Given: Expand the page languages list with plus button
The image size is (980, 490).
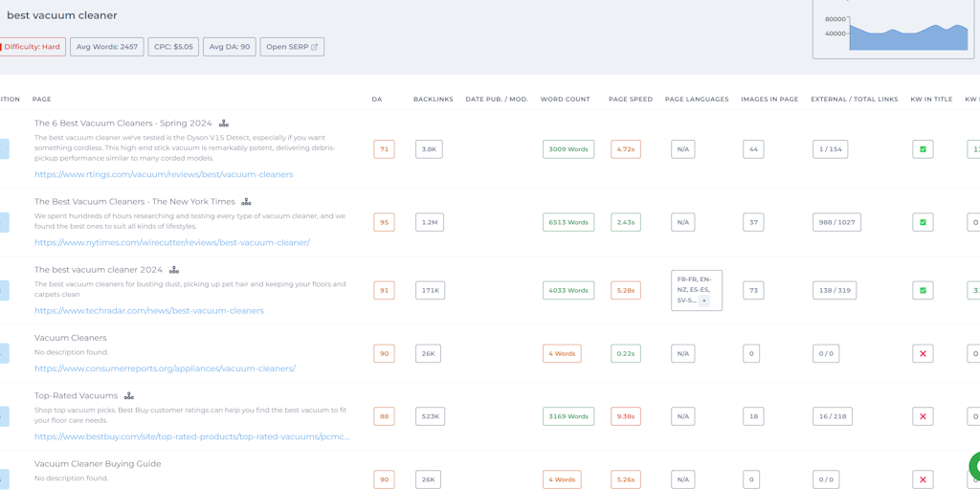Looking at the screenshot, I should tap(704, 301).
